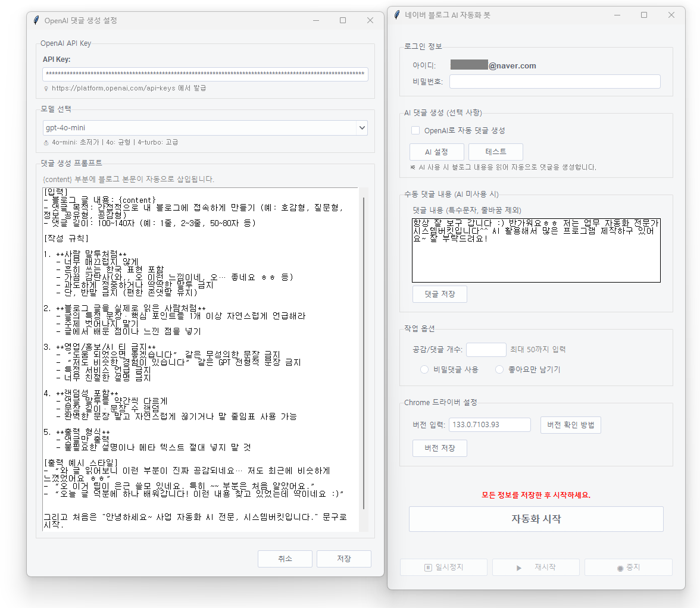
Task: Click the 비밀번호 password field
Action: [x=555, y=82]
